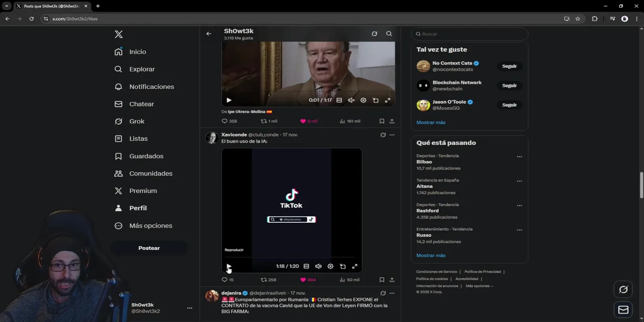Screen dimensions: 644x322
Task: Reply to the Xaviconde post with 15 comments
Action: (228, 280)
